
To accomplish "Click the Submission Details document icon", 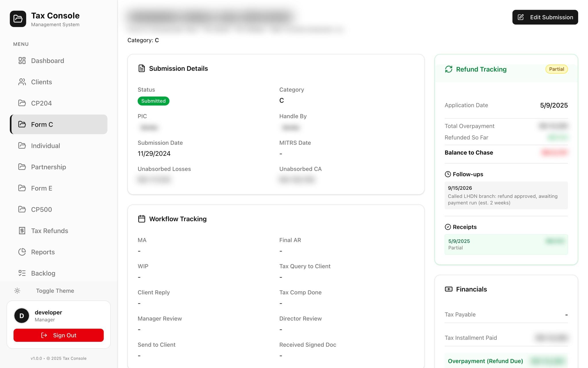I will (142, 68).
